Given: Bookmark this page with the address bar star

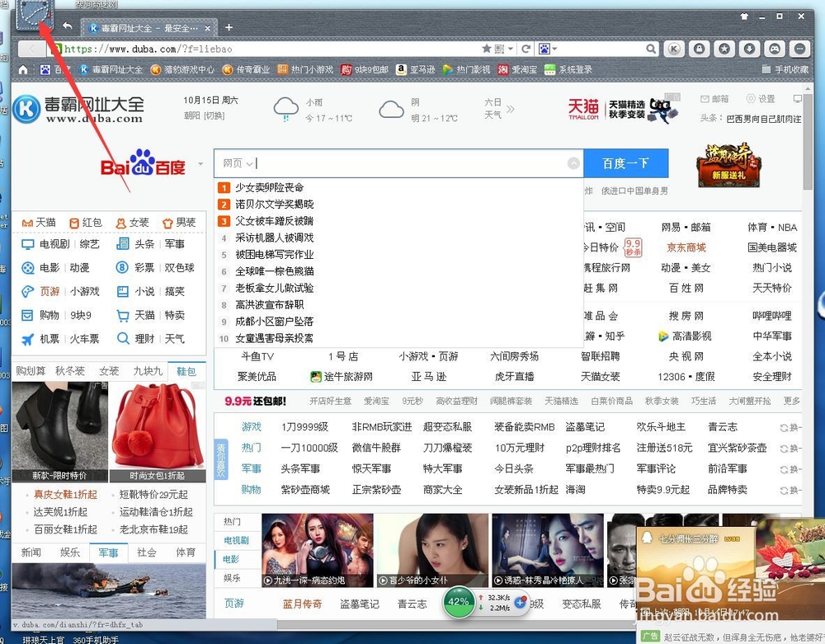Looking at the screenshot, I should pyautogui.click(x=487, y=49).
